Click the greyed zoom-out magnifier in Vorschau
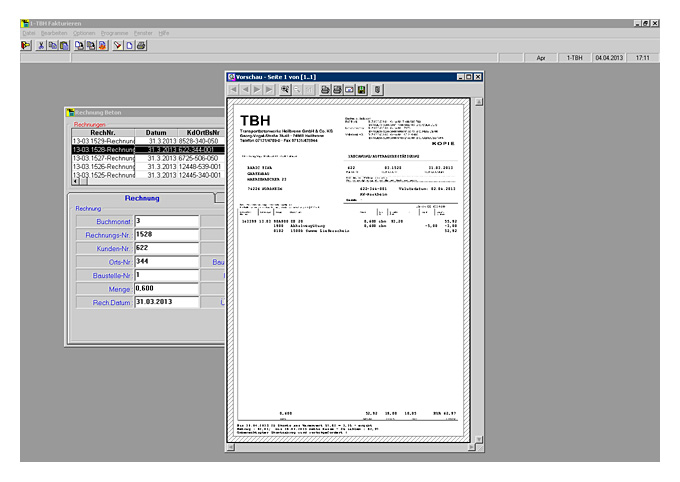 click(x=297, y=89)
